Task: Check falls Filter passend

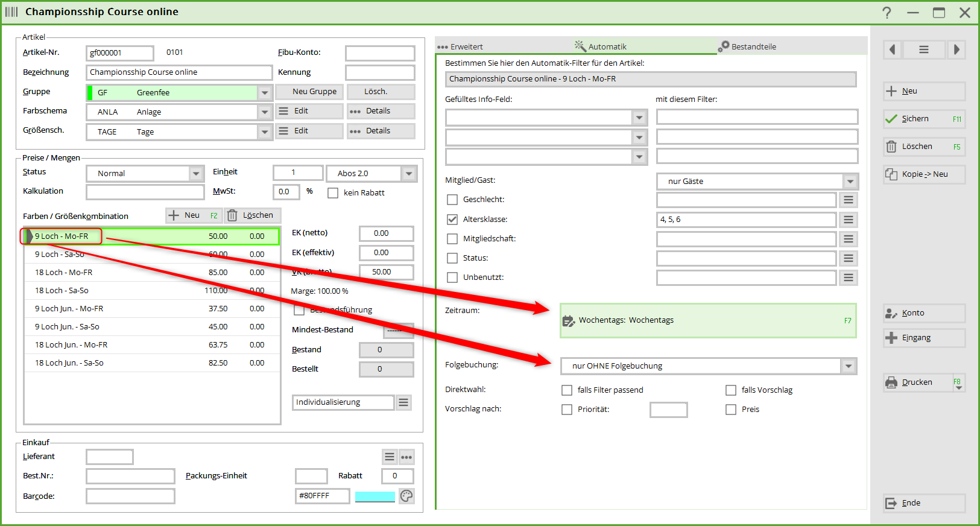Action: tap(567, 390)
